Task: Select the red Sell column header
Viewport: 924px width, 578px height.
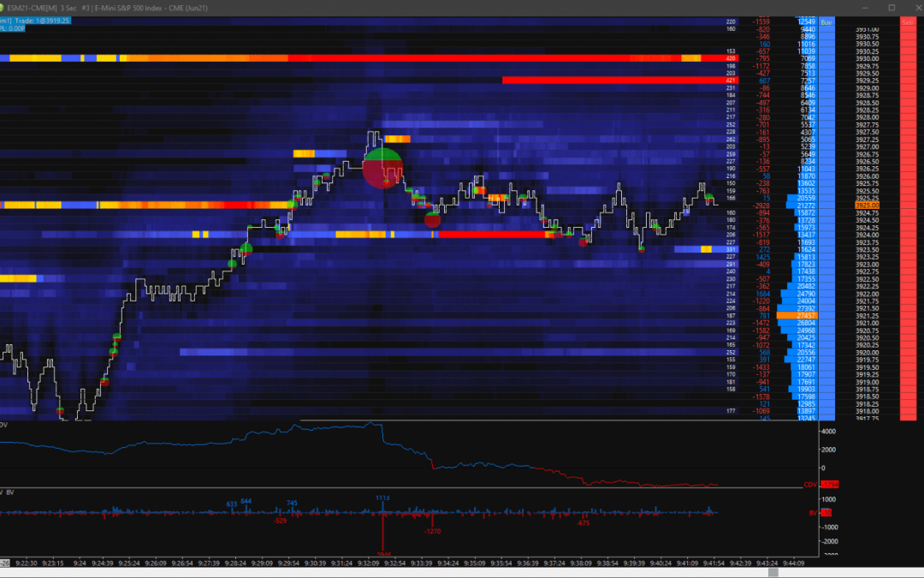Action: pos(909,22)
